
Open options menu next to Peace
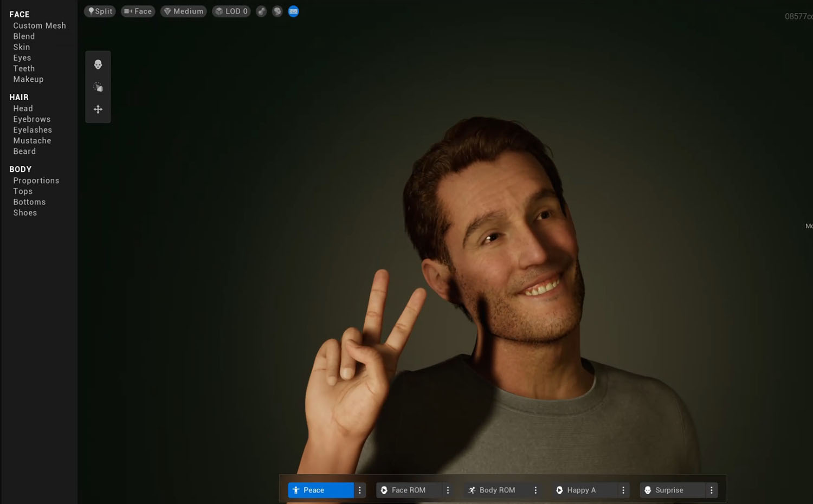[360, 490]
